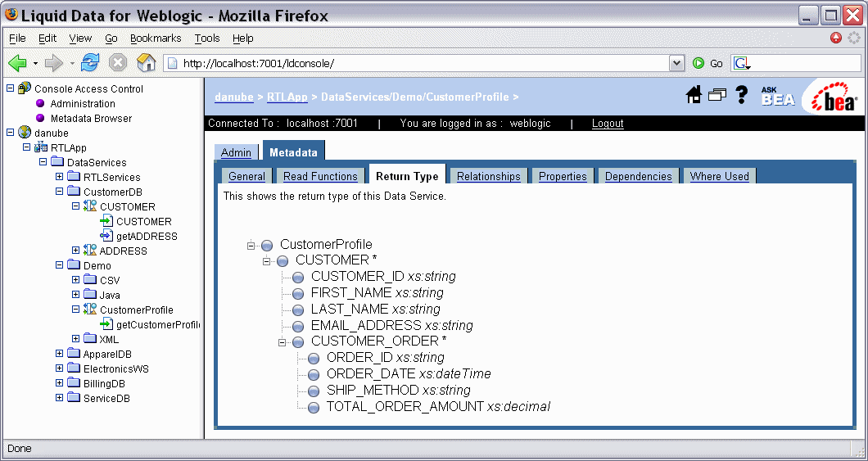Click the CustomerProfile data service icon

90,310
